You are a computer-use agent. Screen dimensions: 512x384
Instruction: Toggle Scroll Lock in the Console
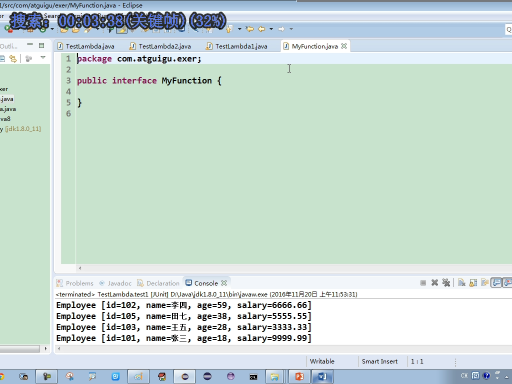(x=473, y=283)
